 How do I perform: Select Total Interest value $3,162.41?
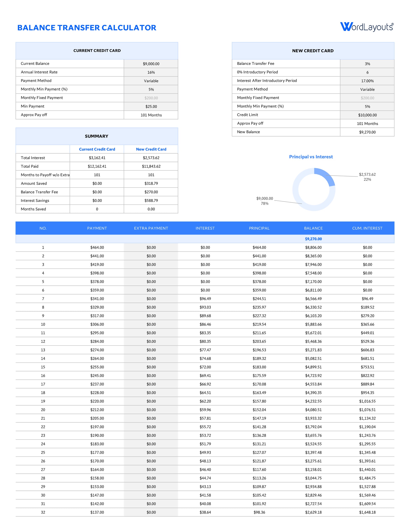pyautogui.click(x=97, y=158)
